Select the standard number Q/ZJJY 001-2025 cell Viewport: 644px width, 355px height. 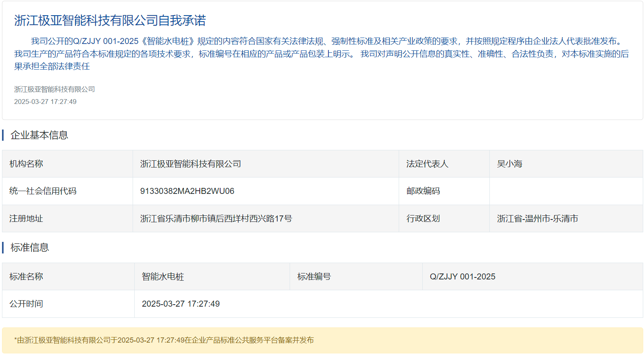tap(462, 277)
